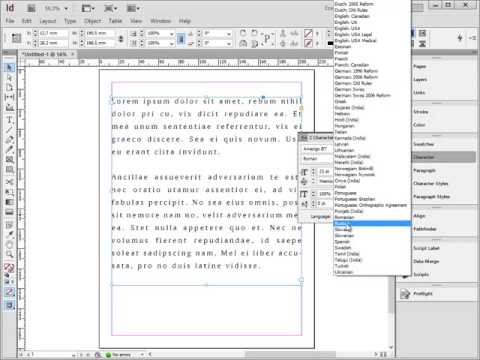Open the screen mode dropdown
This screenshot has height=360, width=480.
pos(110,8)
